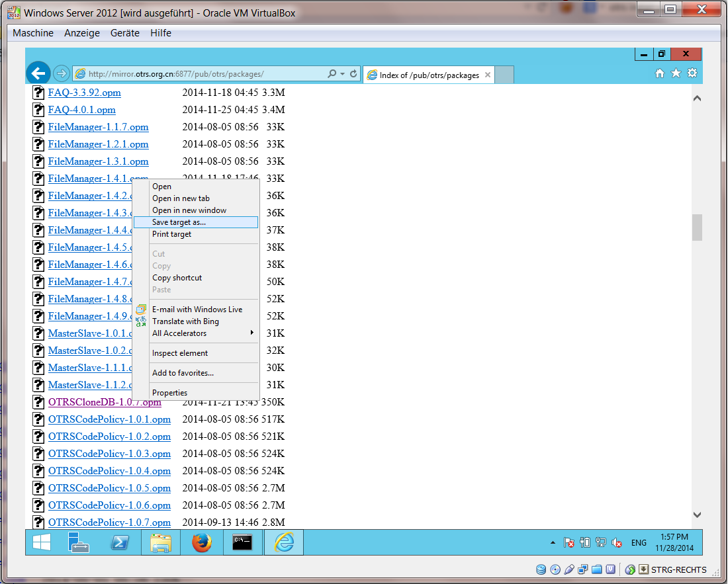Image resolution: width=728 pixels, height=584 pixels.
Task: Go to home page using the Home icon
Action: (660, 75)
